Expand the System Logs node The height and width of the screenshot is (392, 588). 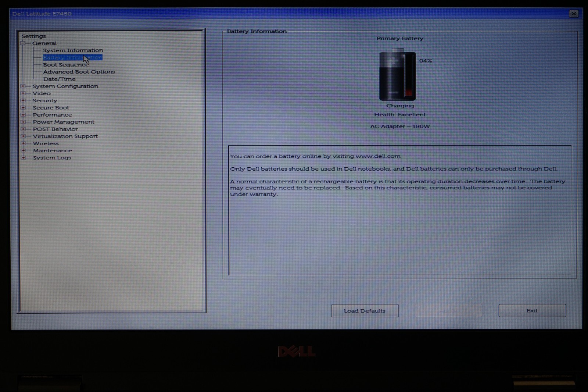tap(23, 158)
